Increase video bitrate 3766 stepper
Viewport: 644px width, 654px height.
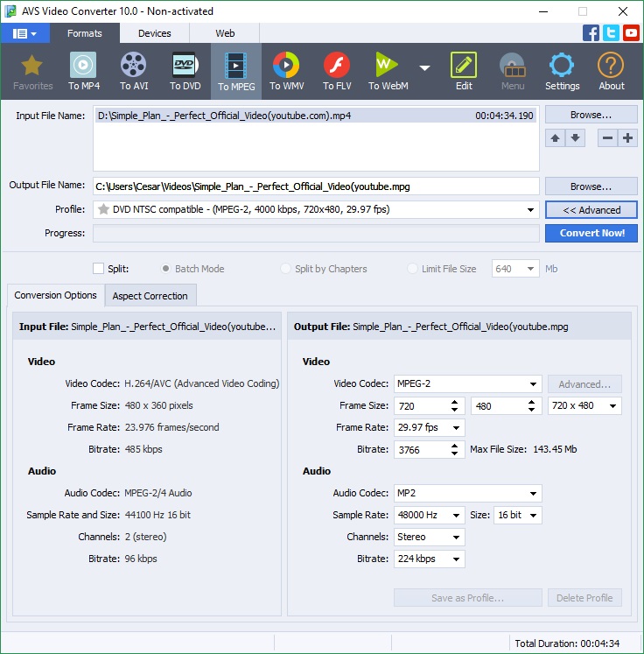coord(454,447)
